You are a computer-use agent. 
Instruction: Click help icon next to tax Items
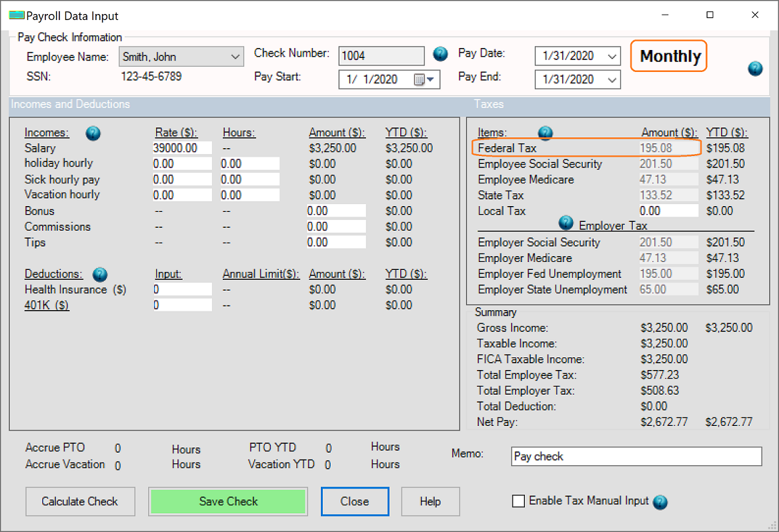pos(545,133)
